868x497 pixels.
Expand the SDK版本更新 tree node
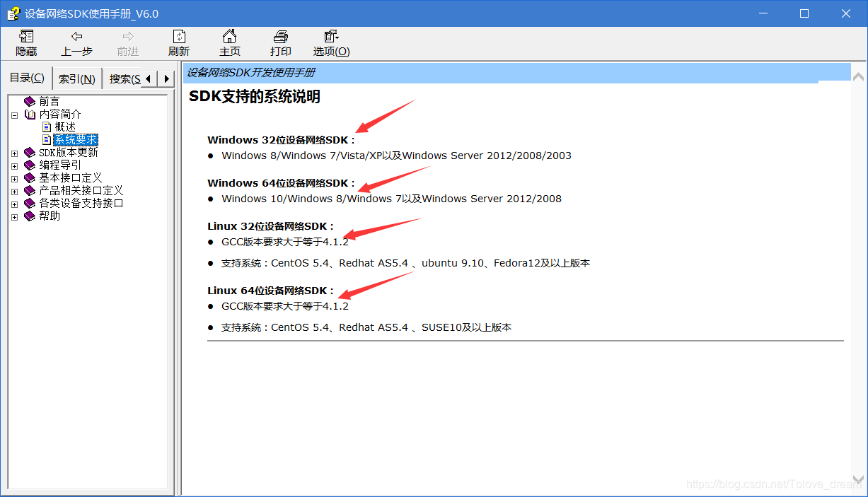click(x=14, y=153)
